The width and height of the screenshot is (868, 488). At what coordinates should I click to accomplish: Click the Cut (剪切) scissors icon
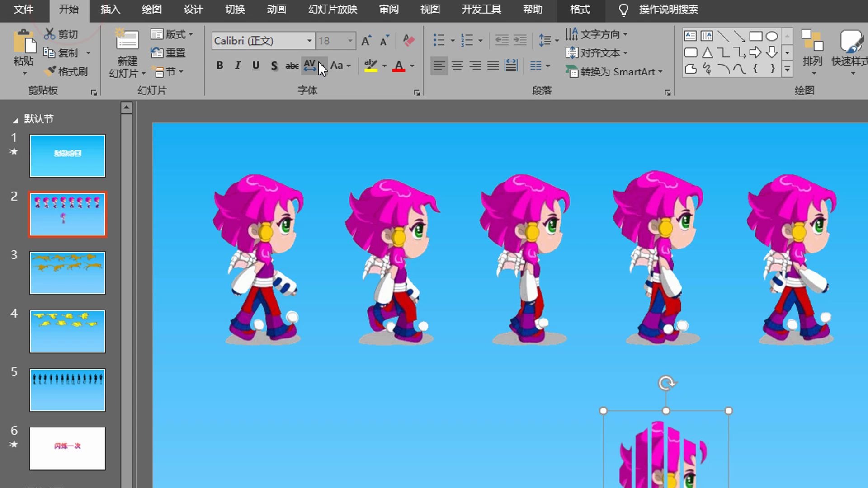pos(49,34)
